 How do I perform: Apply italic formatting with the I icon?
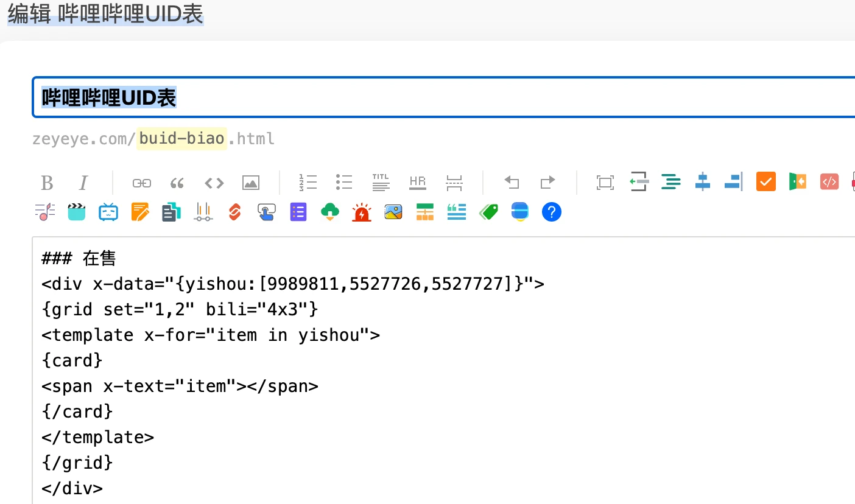click(83, 183)
